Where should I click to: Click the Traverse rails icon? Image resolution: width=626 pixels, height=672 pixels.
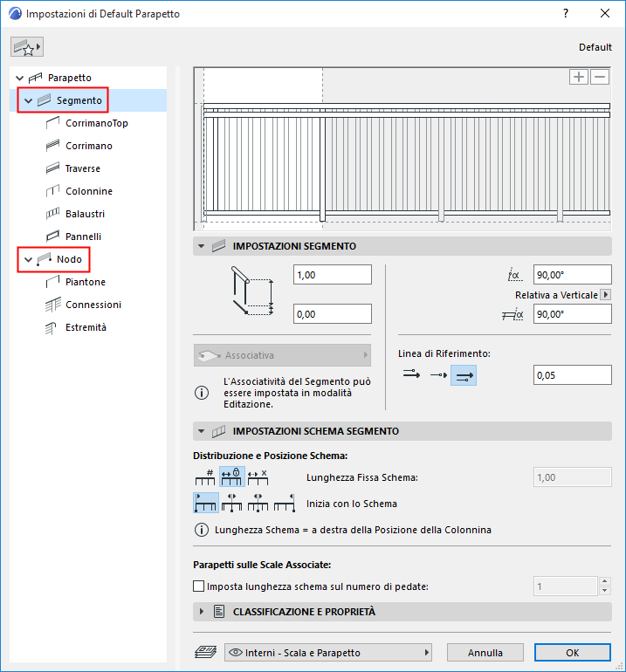tap(52, 168)
